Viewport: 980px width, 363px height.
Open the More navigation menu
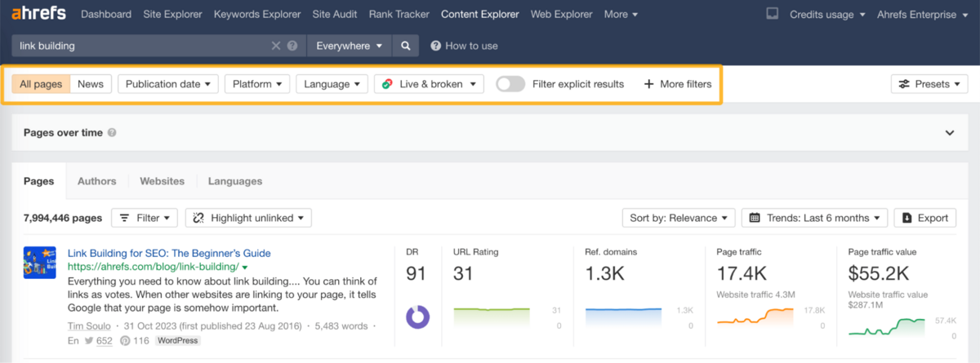(x=621, y=14)
